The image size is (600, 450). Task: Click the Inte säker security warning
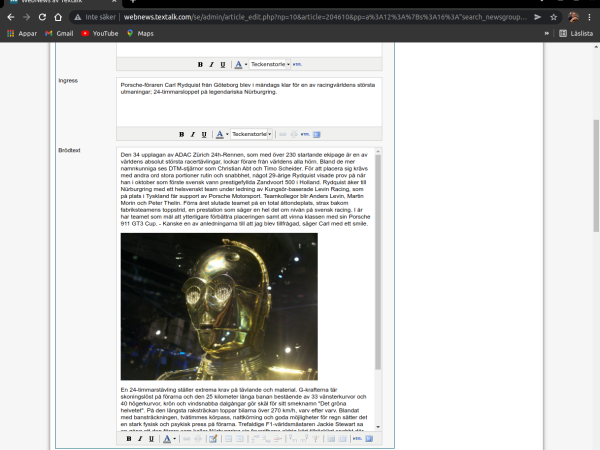(x=95, y=17)
